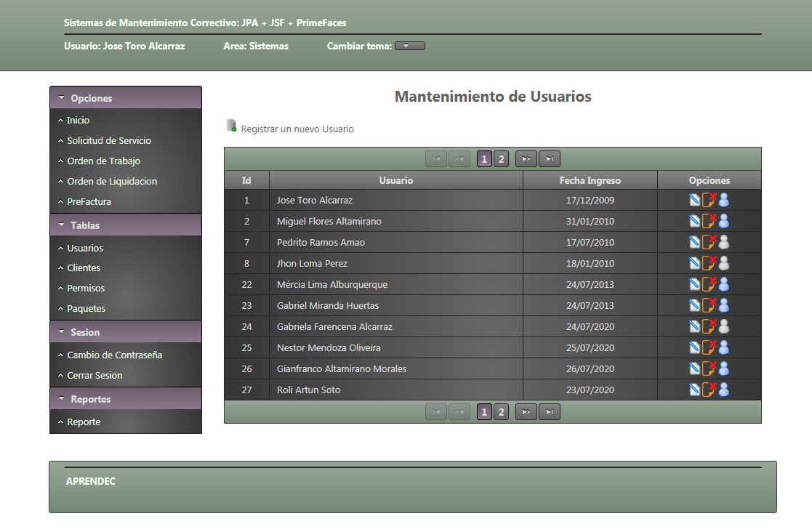Delete user Jose Toro Alcarraz icon

coord(709,200)
